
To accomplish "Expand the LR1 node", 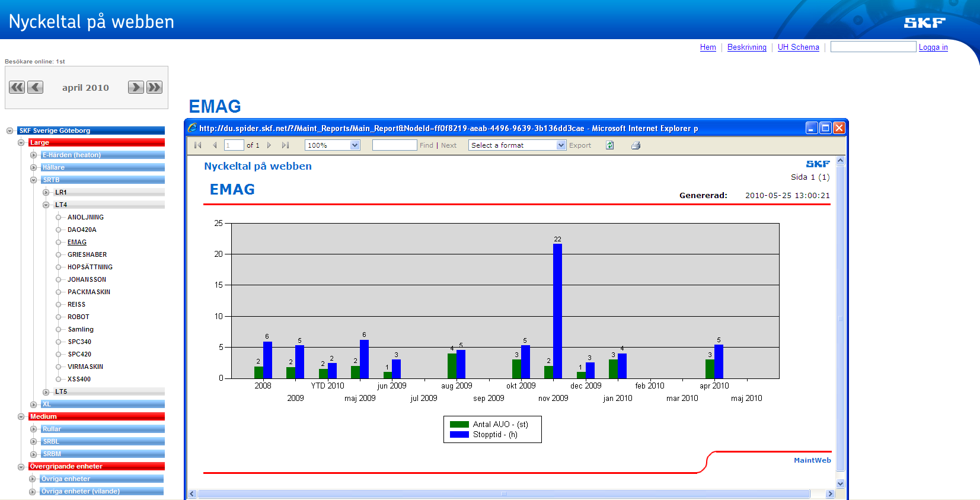I will [46, 193].
